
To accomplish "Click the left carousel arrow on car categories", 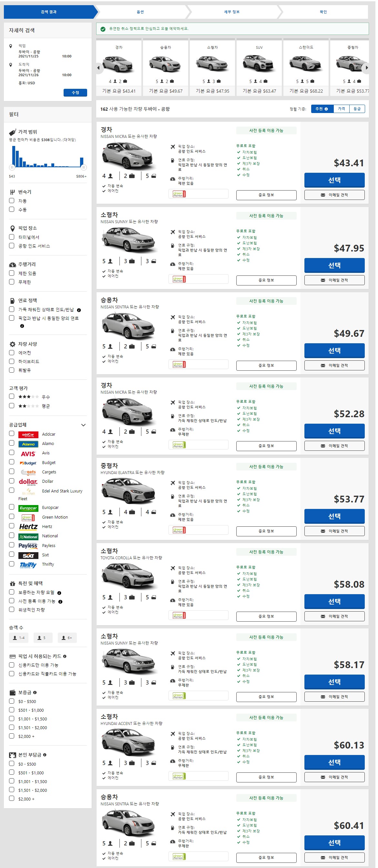I will click(98, 68).
